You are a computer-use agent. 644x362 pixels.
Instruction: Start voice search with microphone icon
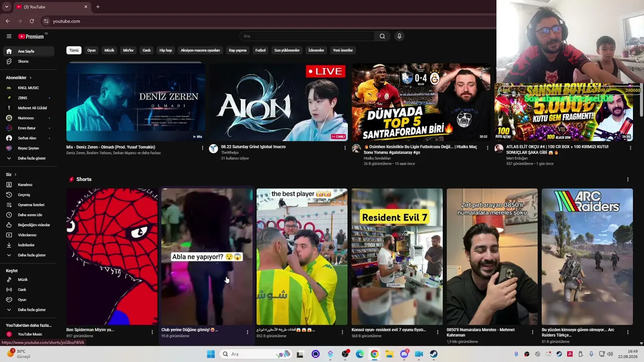point(399,36)
